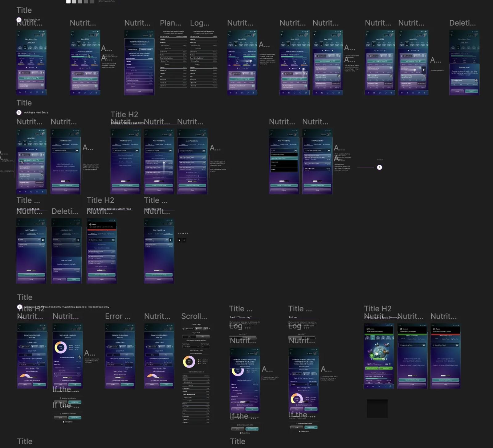This screenshot has width=493, height=448.
Task: Click the Switch to Log button
Action: tap(252, 429)
